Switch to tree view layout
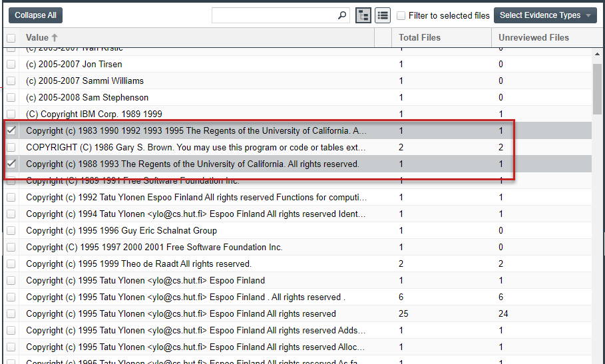Viewport: 605px width, 364px height. (363, 15)
